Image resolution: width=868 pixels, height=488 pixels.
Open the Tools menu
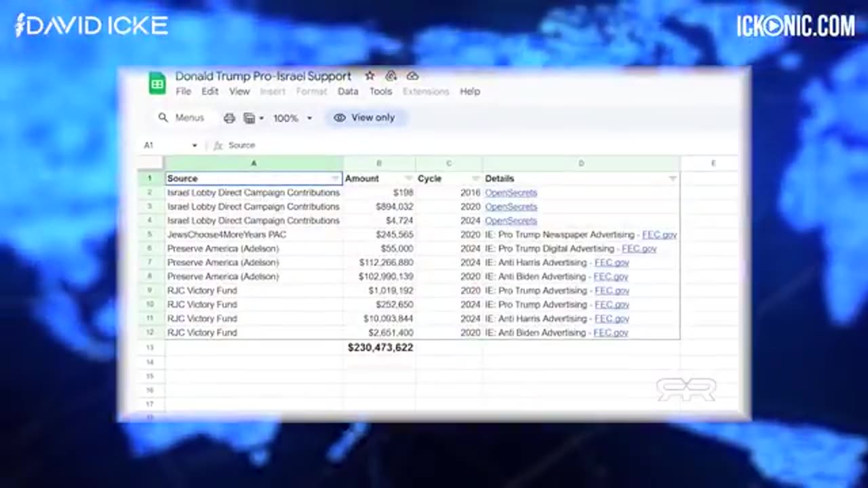[x=380, y=91]
